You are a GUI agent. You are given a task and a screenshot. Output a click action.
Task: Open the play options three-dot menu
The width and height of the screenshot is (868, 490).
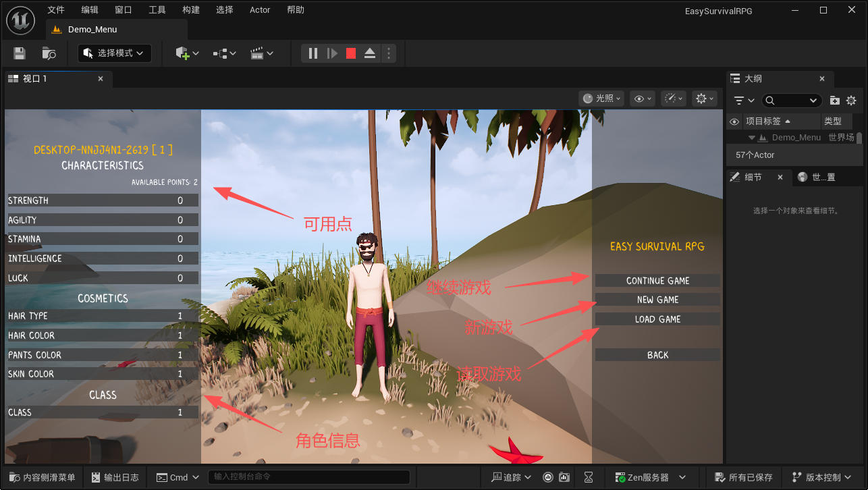click(x=387, y=53)
